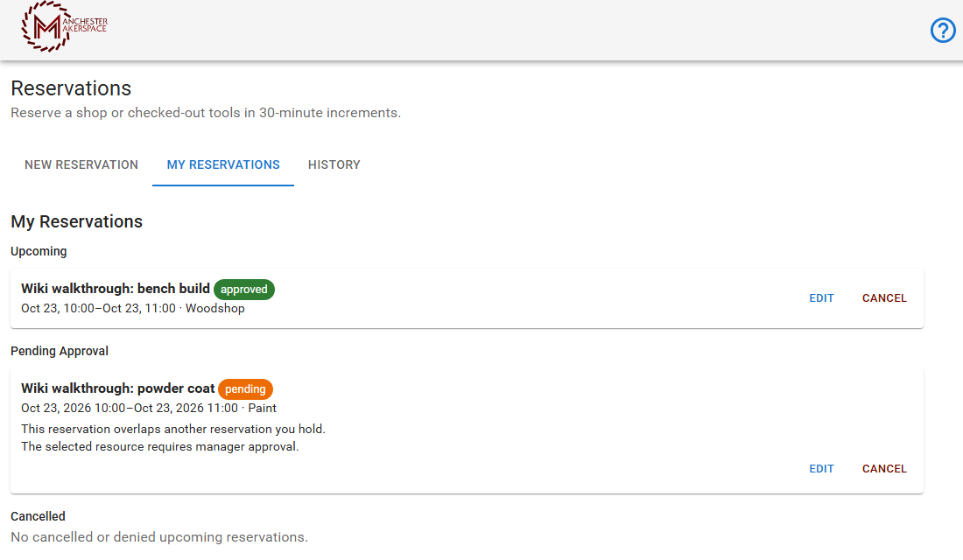Cancel the powder coat reservation
This screenshot has width=963, height=560.
(884, 469)
